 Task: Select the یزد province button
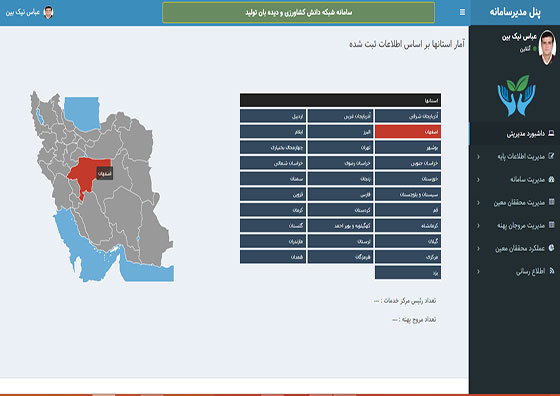click(x=408, y=273)
